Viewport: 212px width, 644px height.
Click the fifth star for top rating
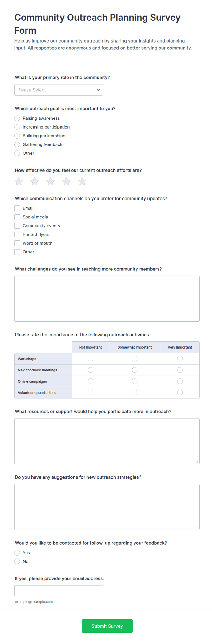82,181
